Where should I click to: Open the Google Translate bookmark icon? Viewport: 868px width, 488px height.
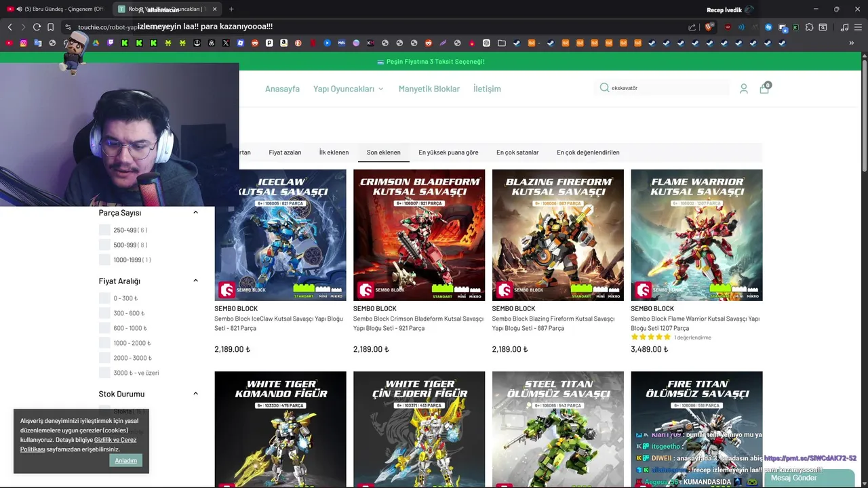coord(37,43)
